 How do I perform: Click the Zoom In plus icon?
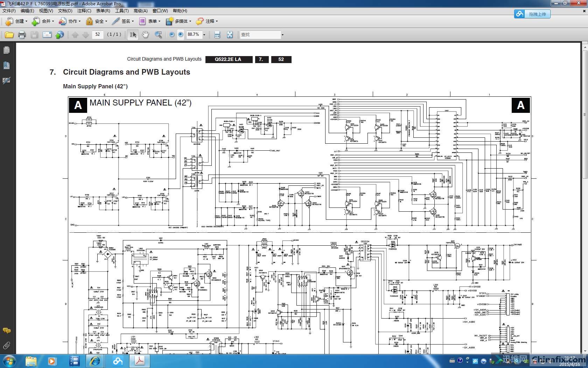tap(181, 35)
